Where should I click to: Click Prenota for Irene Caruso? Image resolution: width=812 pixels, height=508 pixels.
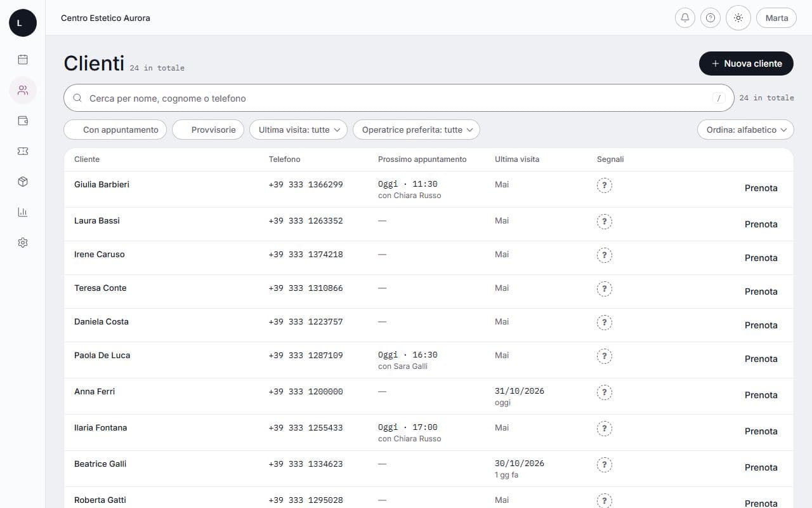coord(761,258)
